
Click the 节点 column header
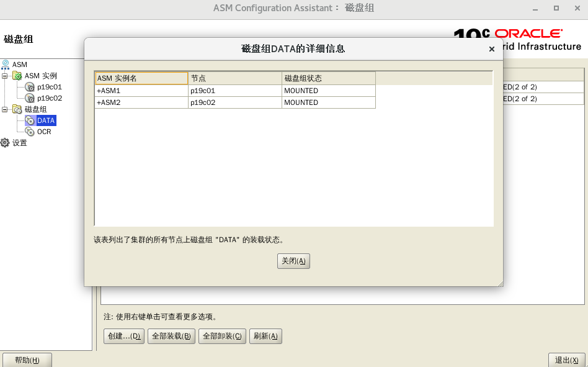tap(235, 78)
